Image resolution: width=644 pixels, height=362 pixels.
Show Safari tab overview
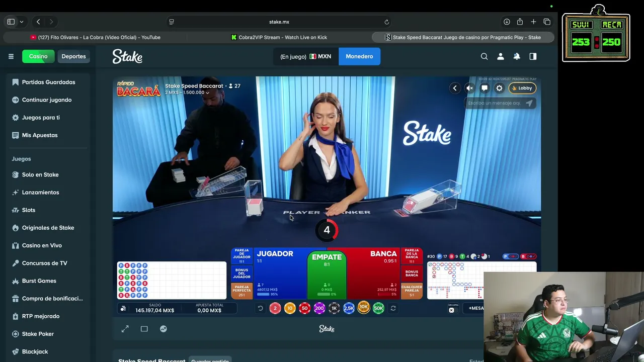pos(547,22)
